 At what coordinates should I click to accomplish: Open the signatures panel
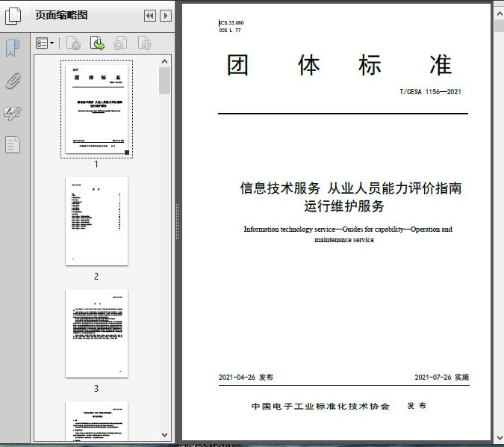[13, 113]
